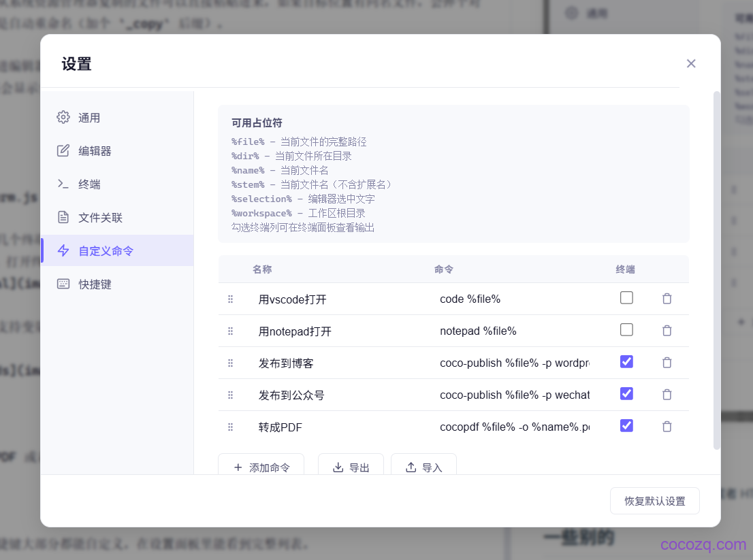This screenshot has width=753, height=560.
Task: Click the 可用占位符 heading
Action: 257,123
